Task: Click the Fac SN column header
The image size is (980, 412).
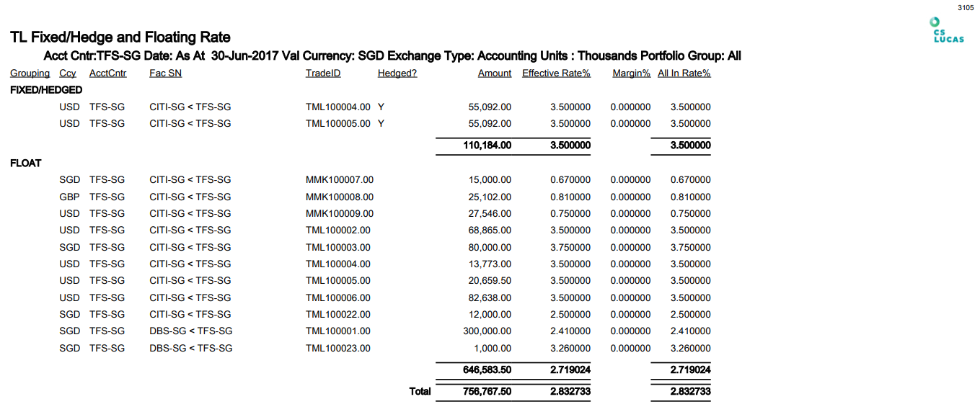Action: (x=165, y=73)
